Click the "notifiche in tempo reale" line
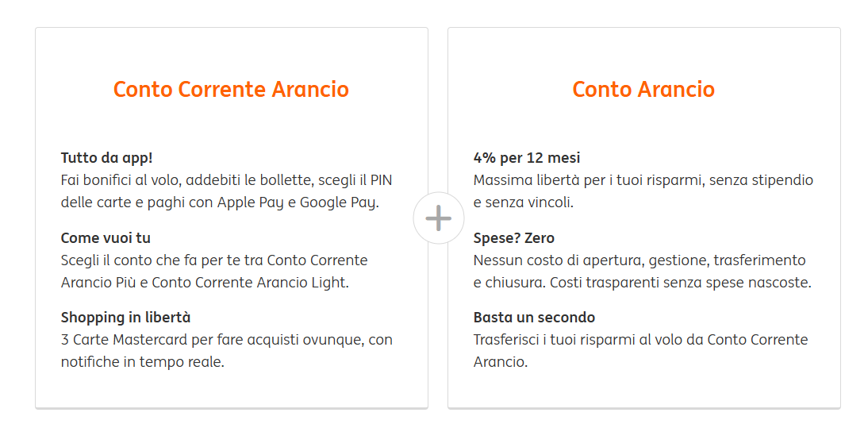The width and height of the screenshot is (868, 424). click(142, 361)
